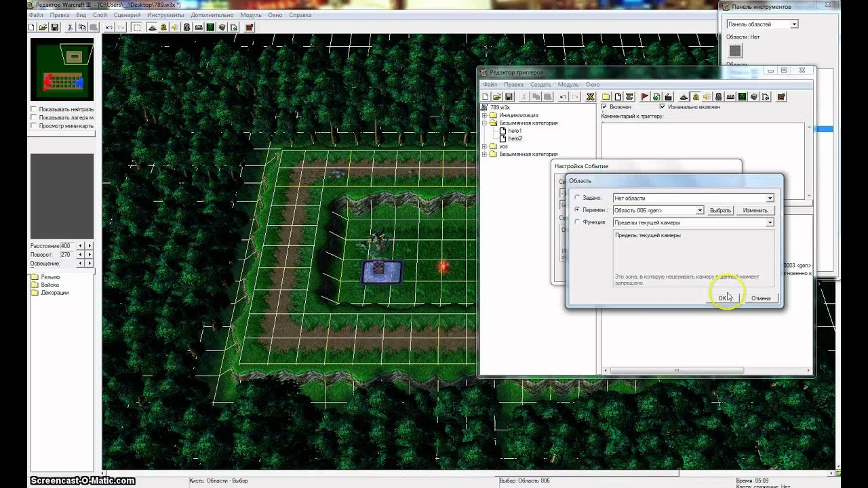
Task: Toggle the Показывать нейтраль checkbox
Action: click(34, 109)
